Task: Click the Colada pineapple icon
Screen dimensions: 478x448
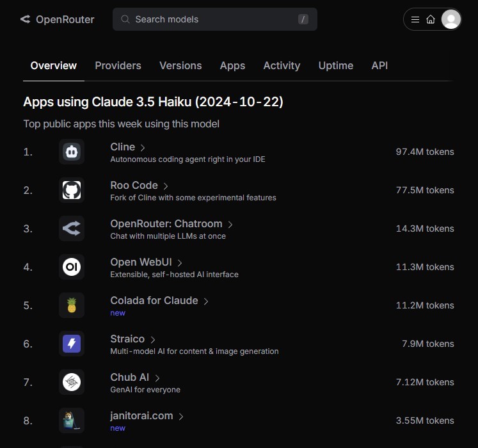Action: click(72, 305)
